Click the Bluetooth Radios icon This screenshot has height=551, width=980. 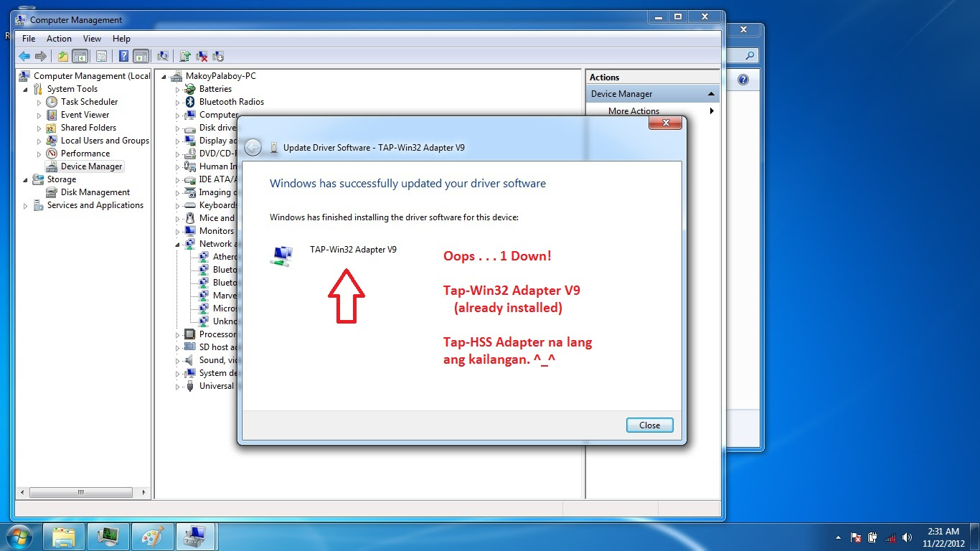coord(190,102)
